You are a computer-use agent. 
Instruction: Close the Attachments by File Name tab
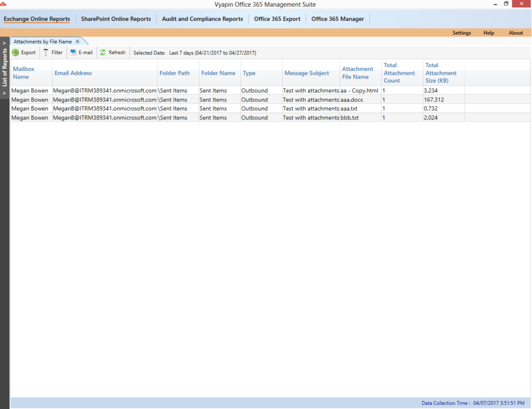[77, 42]
